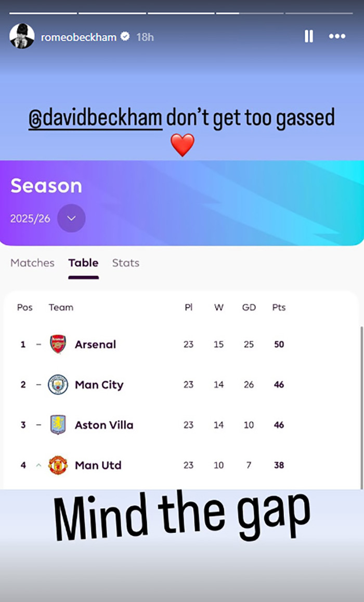
Task: Open the @davidbeckham mention
Action: point(95,117)
